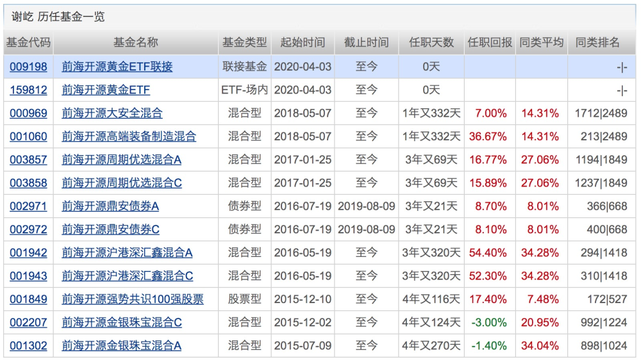Select the 20.95% category average

click(540, 323)
